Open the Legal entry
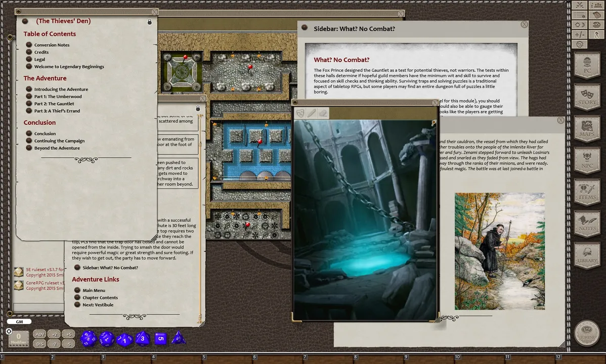Screen dimensions: 606x364 pyautogui.click(x=39, y=60)
